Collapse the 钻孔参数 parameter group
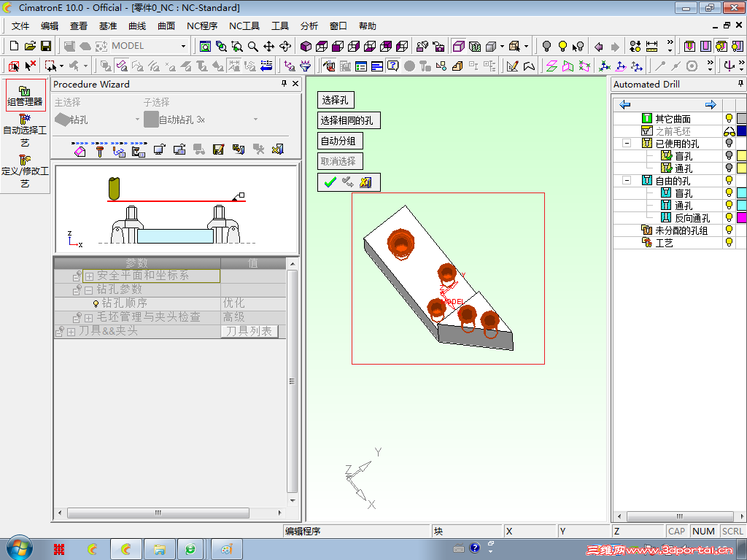The width and height of the screenshot is (747, 560). [x=88, y=290]
